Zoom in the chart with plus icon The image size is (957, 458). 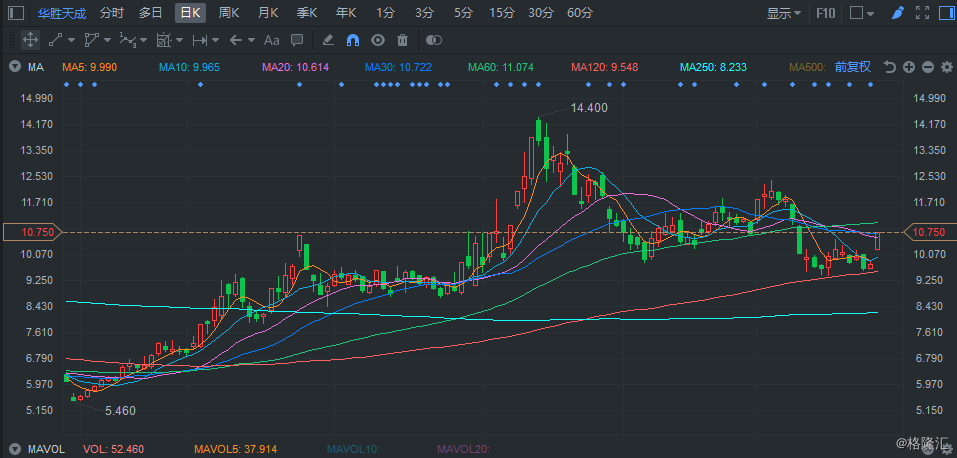909,67
